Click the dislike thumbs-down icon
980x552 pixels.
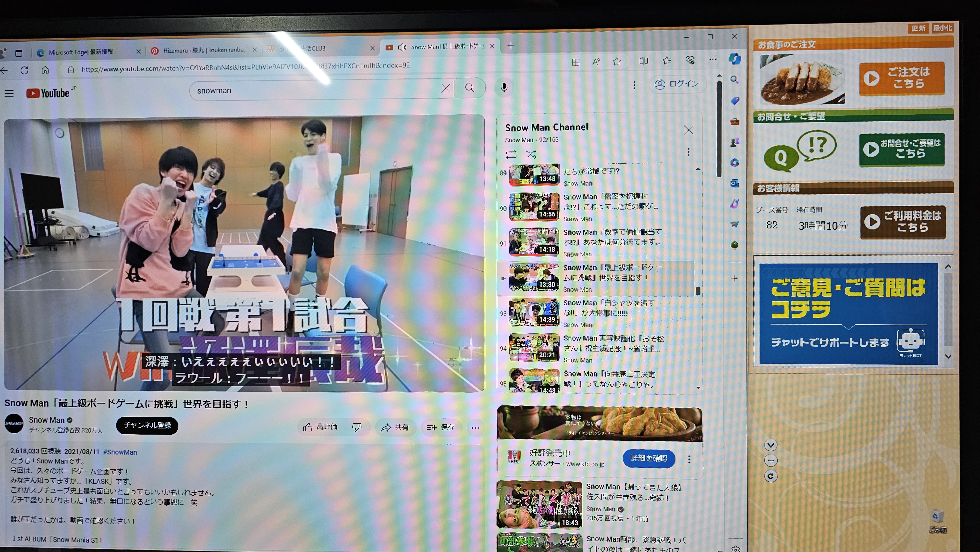coord(356,427)
